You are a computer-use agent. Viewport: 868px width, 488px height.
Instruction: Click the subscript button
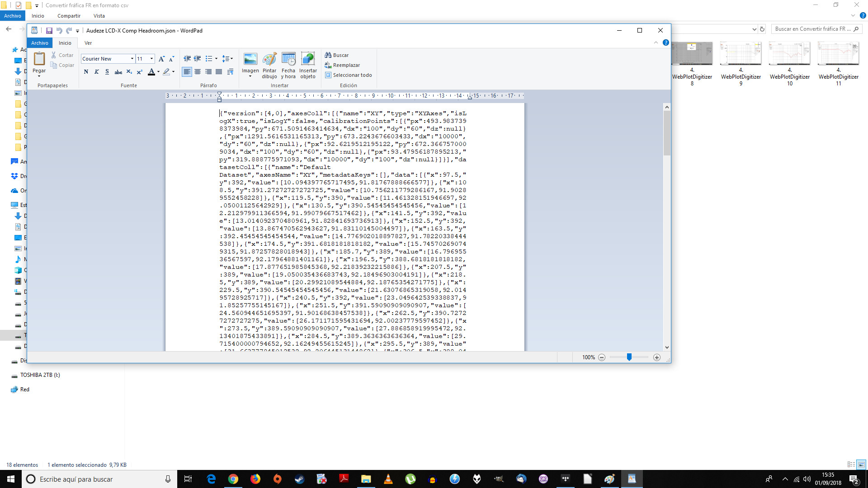pos(129,72)
